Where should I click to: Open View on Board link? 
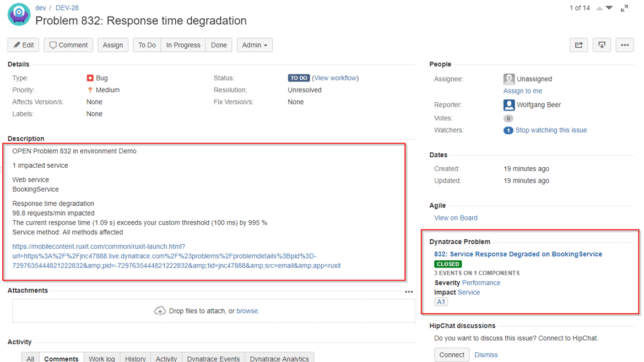[456, 218]
